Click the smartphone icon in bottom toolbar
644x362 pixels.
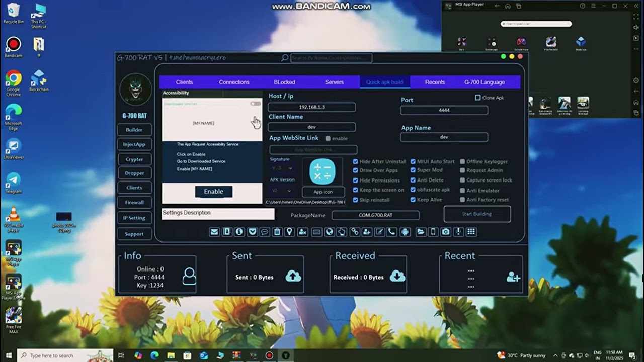(433, 232)
